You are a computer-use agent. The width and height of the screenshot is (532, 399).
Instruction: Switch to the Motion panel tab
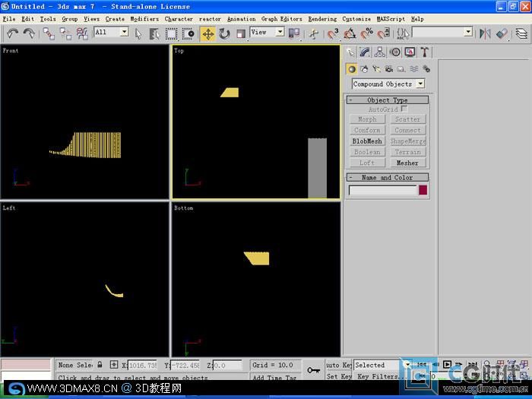tap(394, 52)
